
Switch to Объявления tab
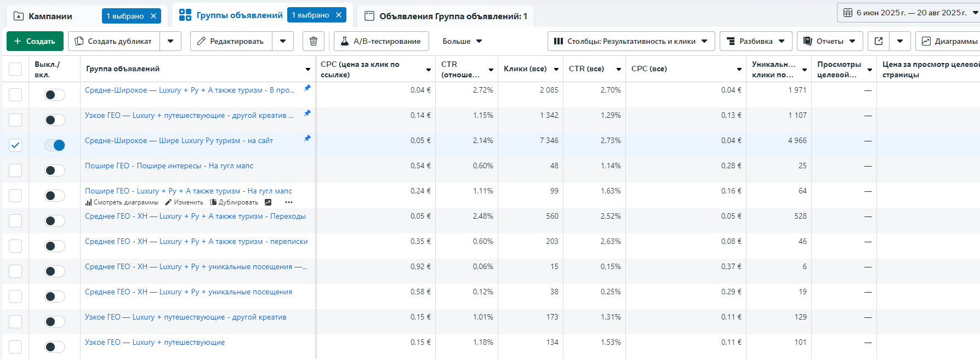447,16
